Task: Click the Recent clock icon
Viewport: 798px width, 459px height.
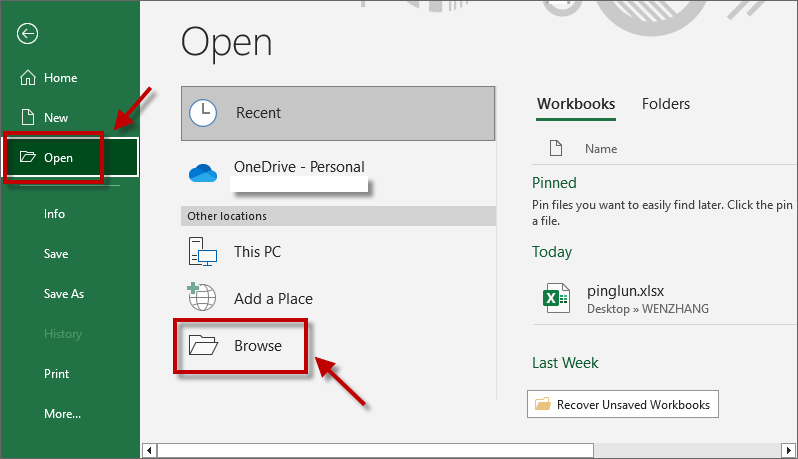Action: (203, 113)
